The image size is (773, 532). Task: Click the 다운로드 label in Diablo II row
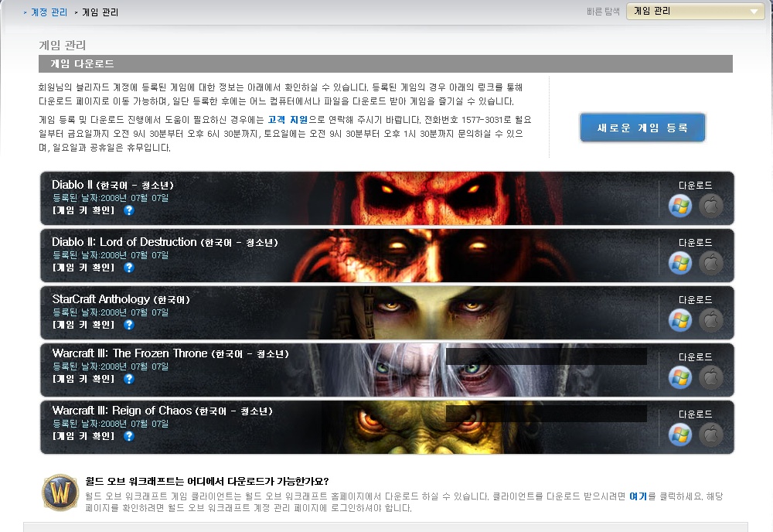point(695,186)
